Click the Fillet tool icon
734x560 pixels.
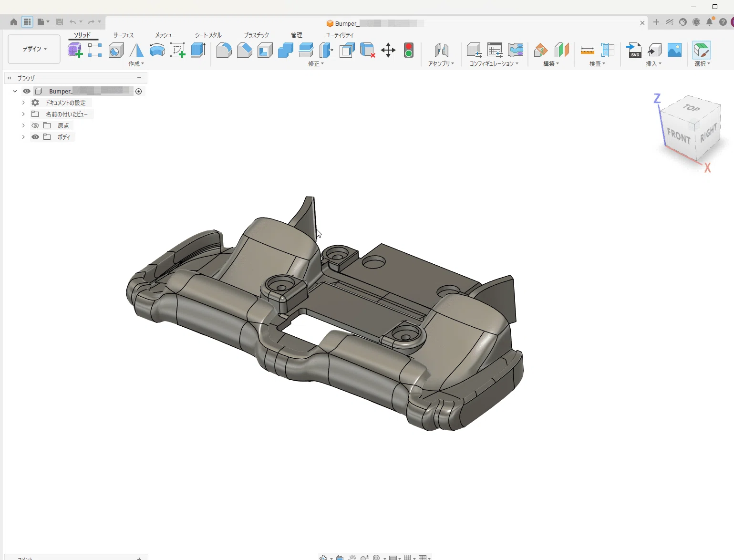[224, 50]
